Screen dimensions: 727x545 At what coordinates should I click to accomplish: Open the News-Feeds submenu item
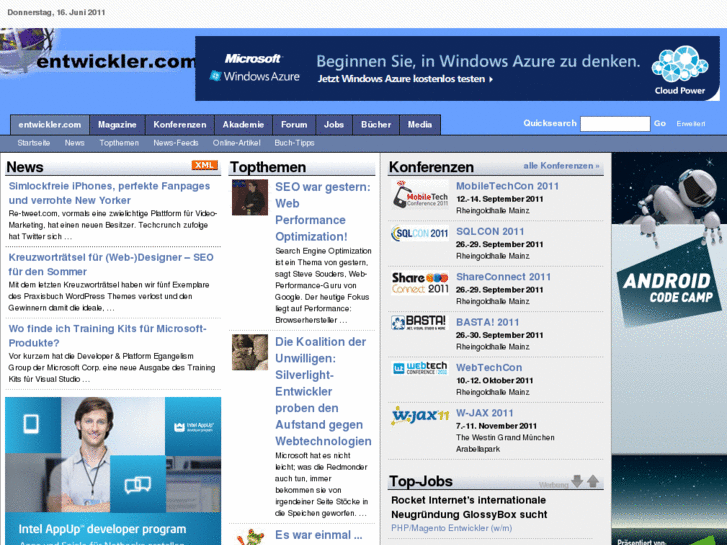[x=176, y=143]
